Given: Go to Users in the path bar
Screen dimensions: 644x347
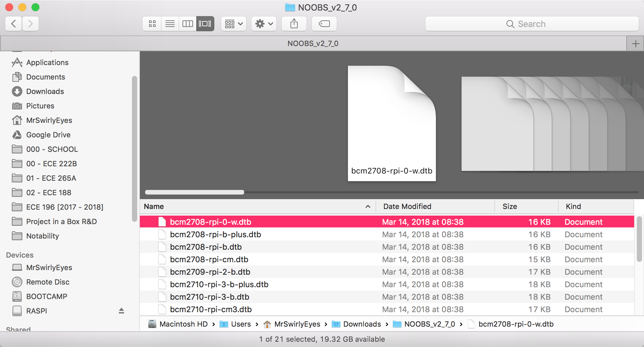Looking at the screenshot, I should point(241,324).
